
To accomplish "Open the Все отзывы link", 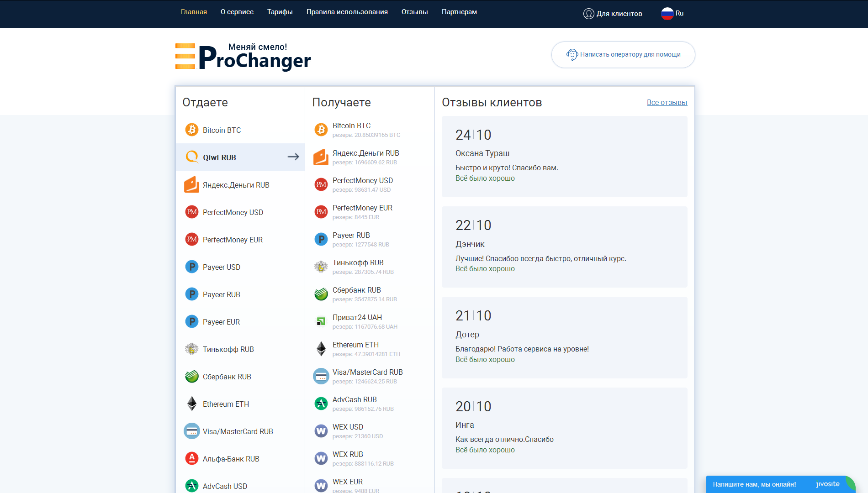I will [667, 103].
